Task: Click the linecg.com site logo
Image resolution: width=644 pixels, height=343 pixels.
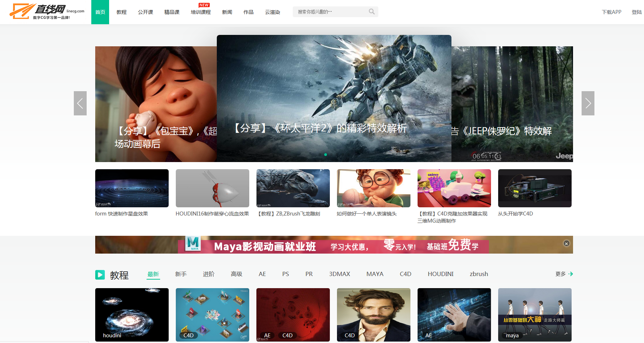Action: tap(47, 11)
